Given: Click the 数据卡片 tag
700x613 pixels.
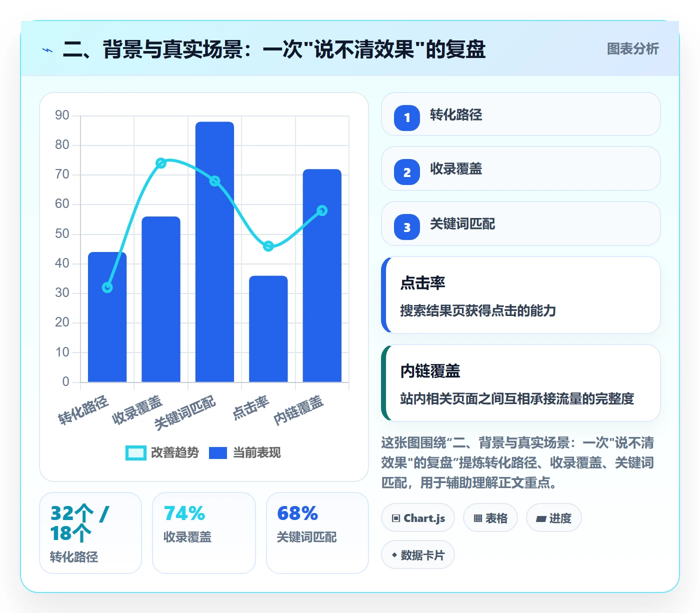Looking at the screenshot, I should pos(418,555).
